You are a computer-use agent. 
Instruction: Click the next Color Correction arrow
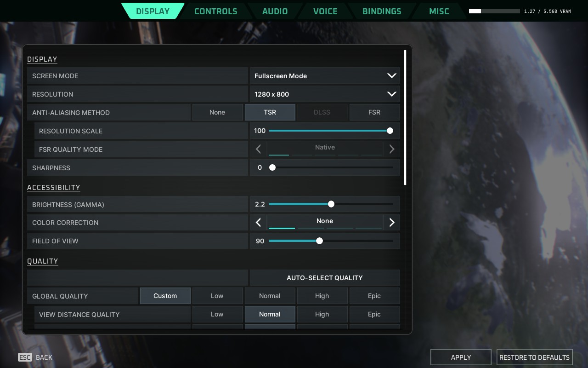coord(391,222)
